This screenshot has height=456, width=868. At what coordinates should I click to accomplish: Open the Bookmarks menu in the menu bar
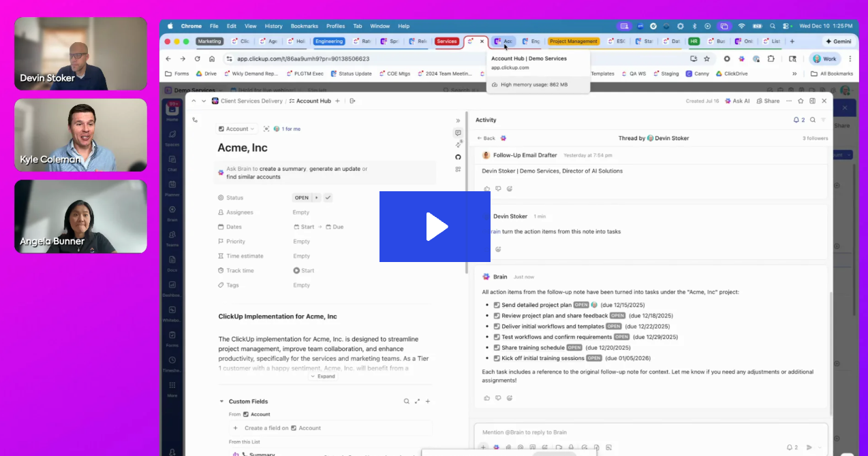[305, 26]
